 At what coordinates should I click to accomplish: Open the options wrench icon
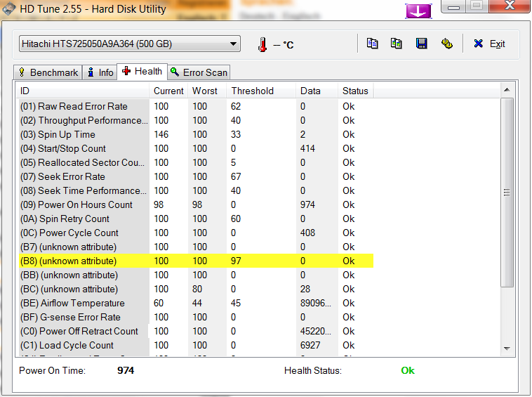[x=447, y=44]
